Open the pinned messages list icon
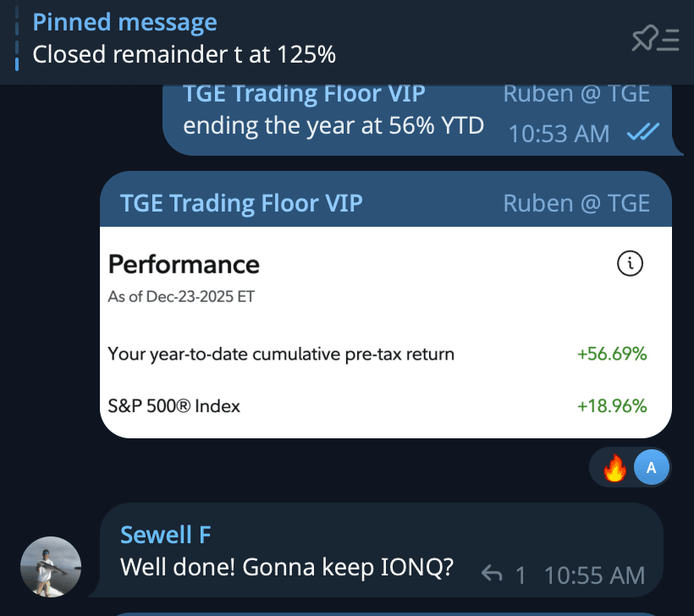Viewport: 694px width, 616px height. tap(655, 39)
